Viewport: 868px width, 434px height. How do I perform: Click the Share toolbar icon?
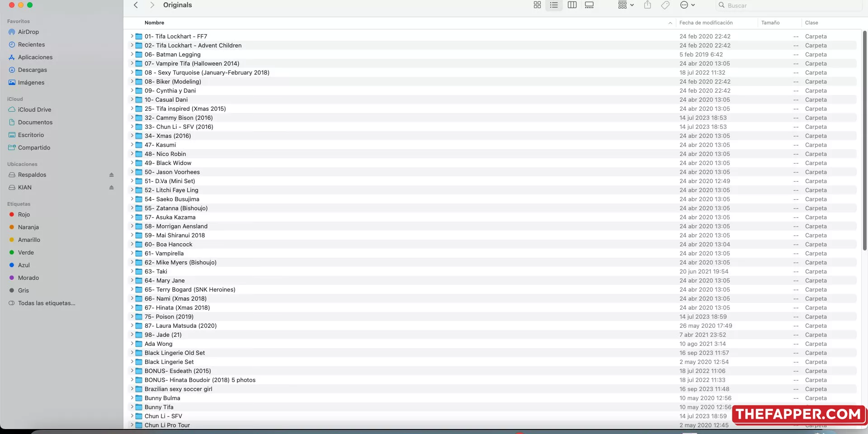647,5
